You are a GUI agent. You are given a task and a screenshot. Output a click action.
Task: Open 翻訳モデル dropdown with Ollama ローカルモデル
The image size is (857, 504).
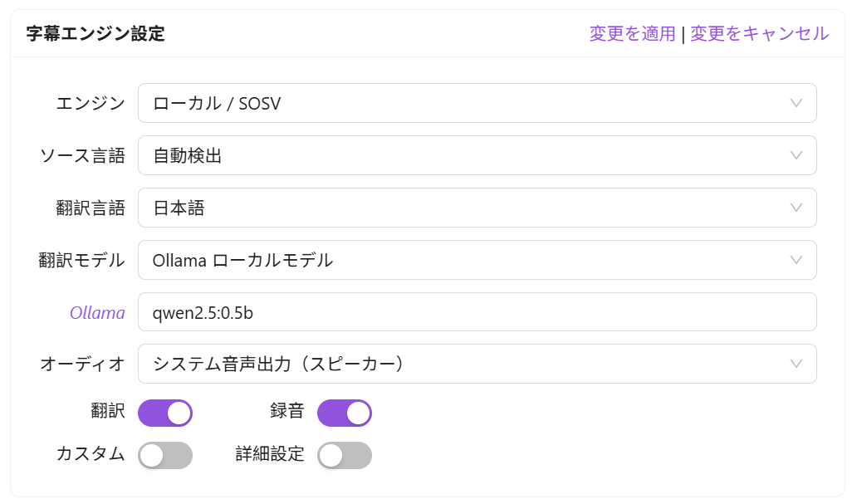coord(465,260)
